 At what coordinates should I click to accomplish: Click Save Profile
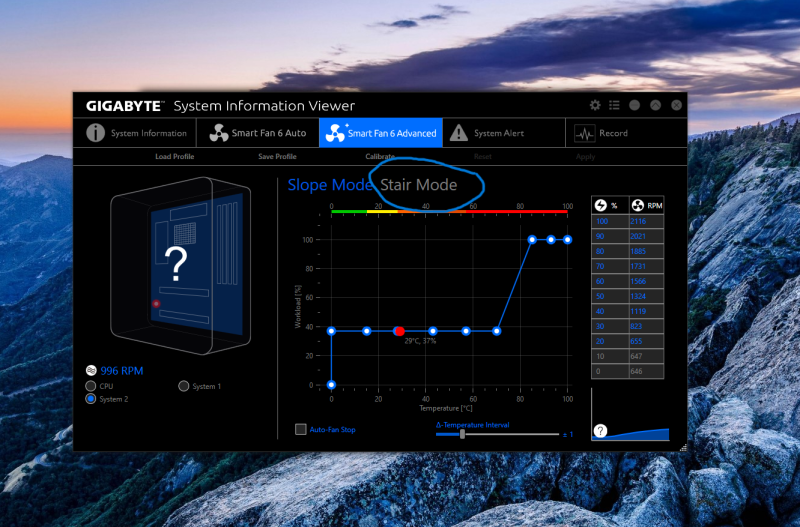(277, 157)
